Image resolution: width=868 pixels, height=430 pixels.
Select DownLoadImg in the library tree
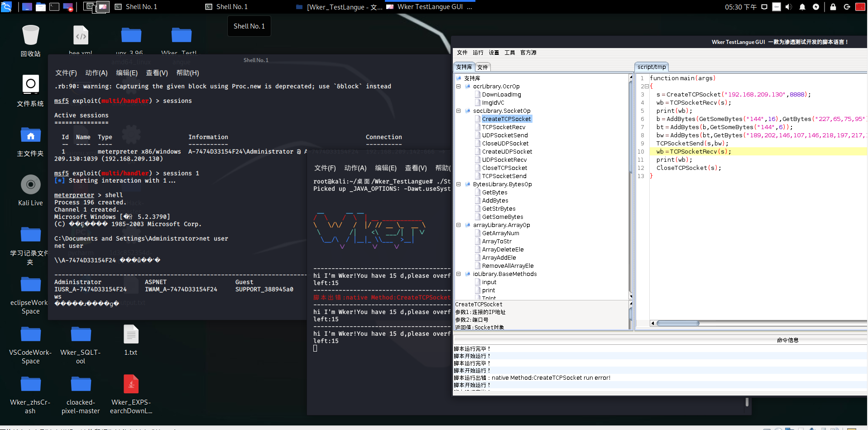pos(501,95)
